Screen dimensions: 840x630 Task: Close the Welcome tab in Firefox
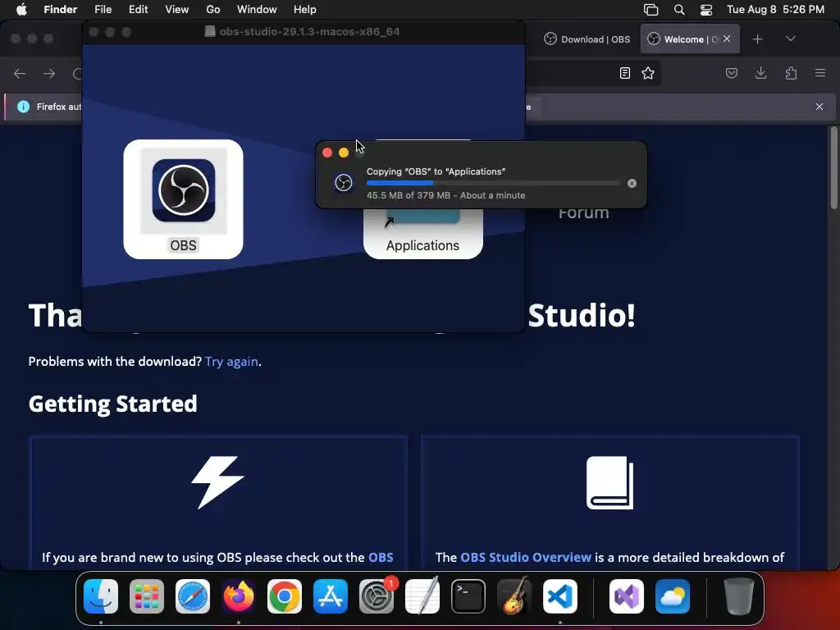(x=727, y=39)
